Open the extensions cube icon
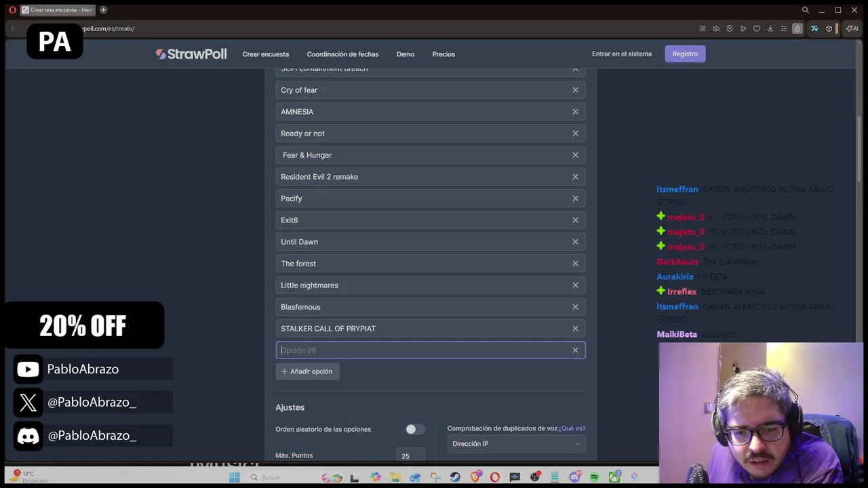 tap(829, 28)
